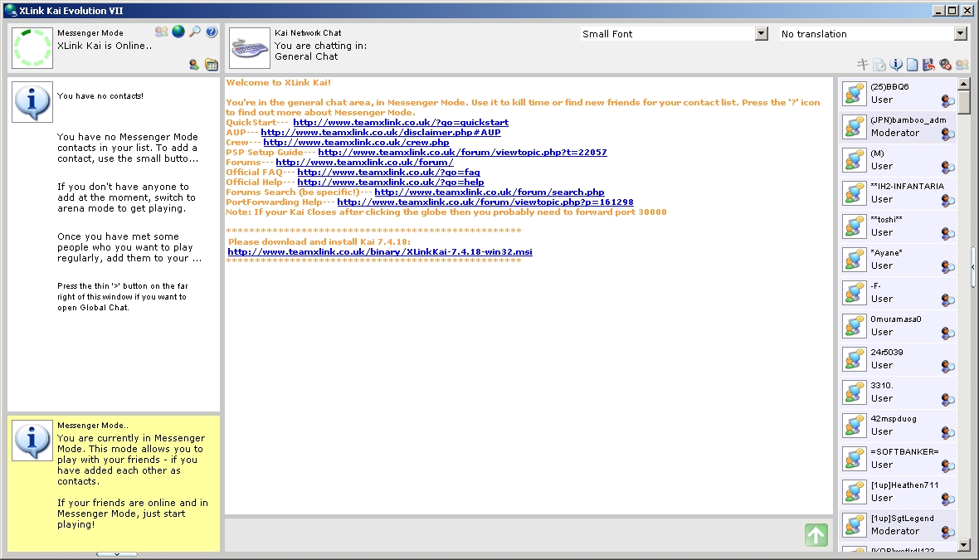Image resolution: width=979 pixels, height=560 pixels.
Task: Click the XLink Kai title bar icon
Action: click(x=10, y=10)
